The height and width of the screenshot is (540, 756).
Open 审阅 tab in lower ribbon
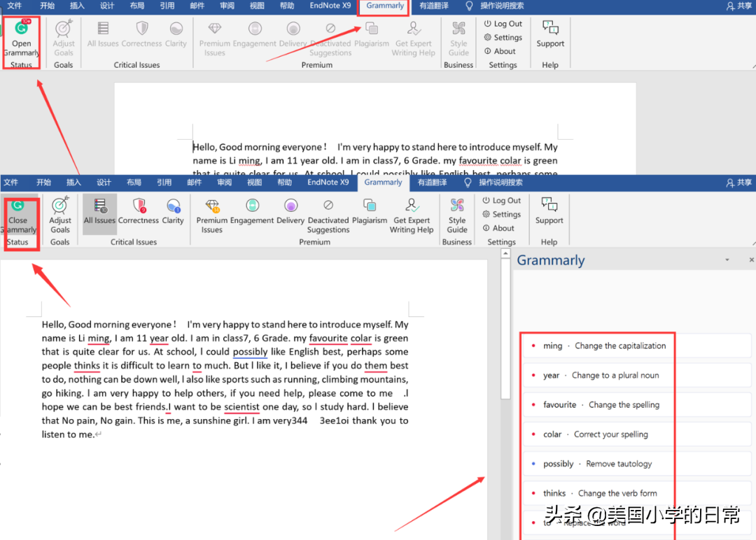coord(224,183)
